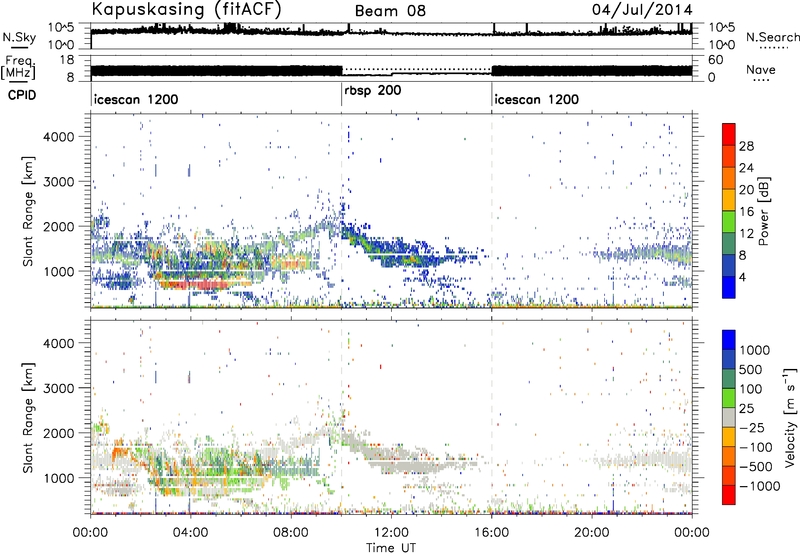Click the Nave legend label
Image resolution: width=800 pixels, height=554 pixels.
point(761,69)
